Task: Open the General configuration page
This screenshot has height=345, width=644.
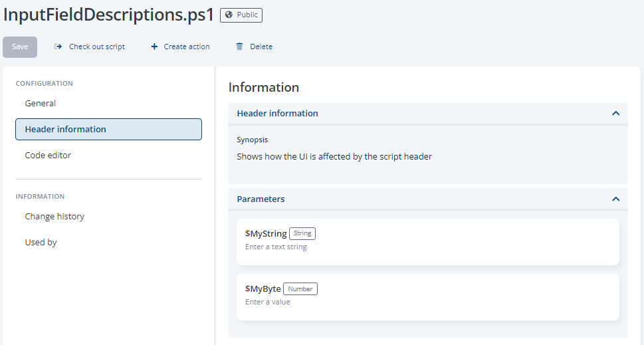Action: point(41,104)
